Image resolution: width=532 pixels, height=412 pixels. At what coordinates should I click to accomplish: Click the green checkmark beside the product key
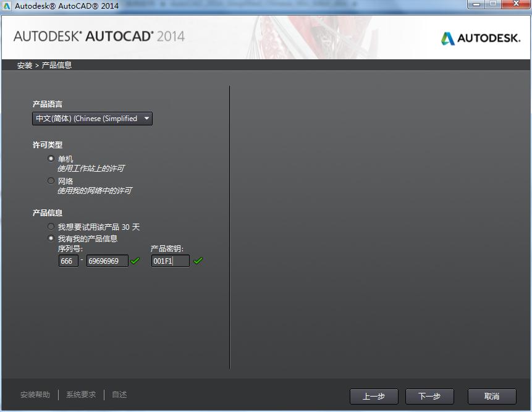(x=198, y=261)
